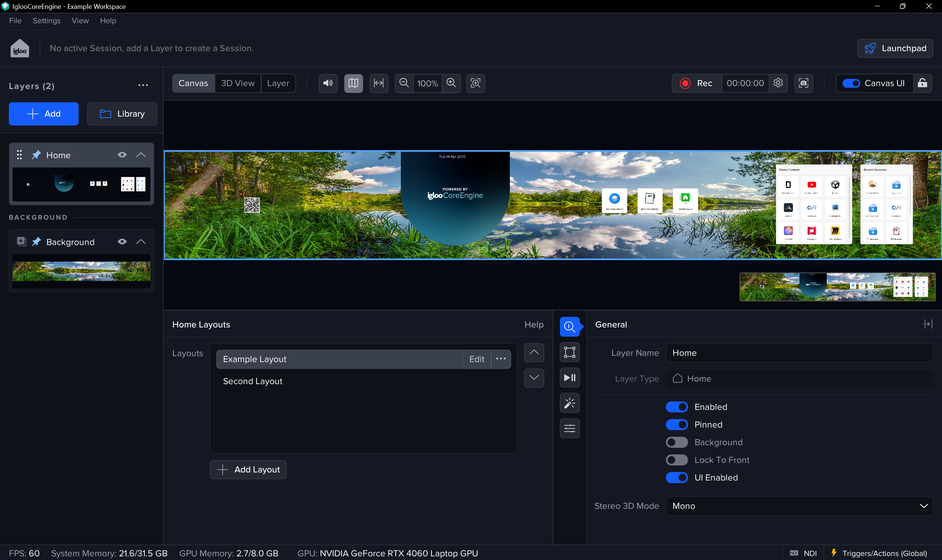Open the Stereo 3D Mode dropdown

point(799,506)
